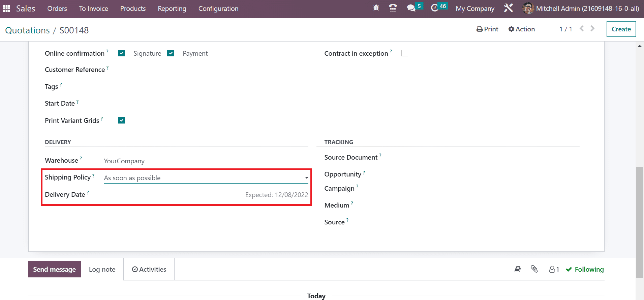
Task: Click the Opportunity field
Action: point(482,174)
